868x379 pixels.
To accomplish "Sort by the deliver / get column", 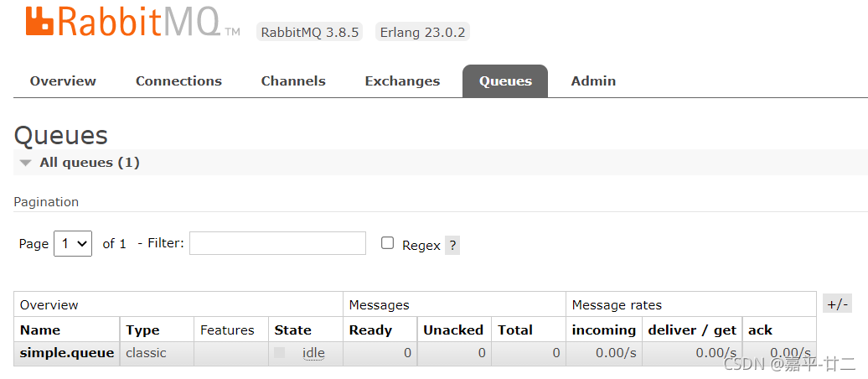I will click(x=692, y=330).
